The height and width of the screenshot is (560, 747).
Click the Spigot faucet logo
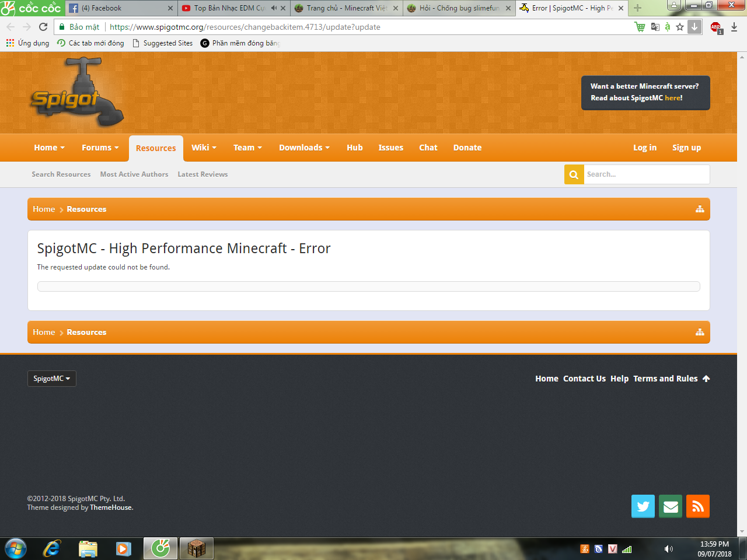tap(77, 92)
